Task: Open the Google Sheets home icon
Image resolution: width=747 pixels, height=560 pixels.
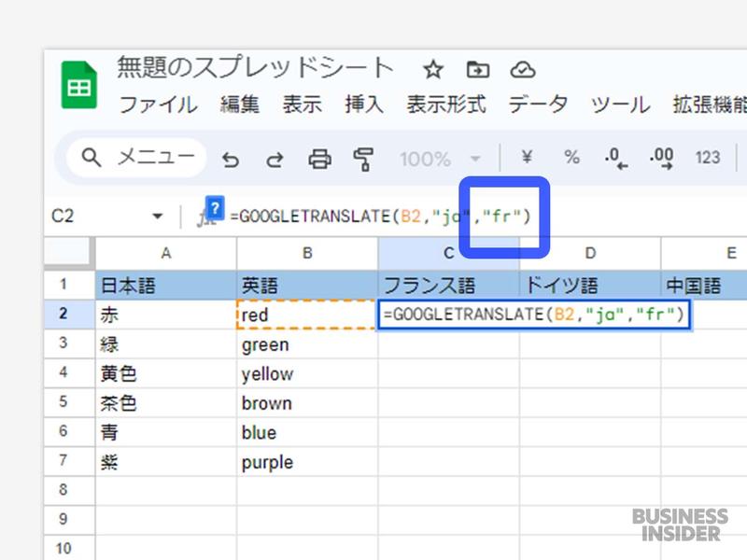Action: point(79,85)
